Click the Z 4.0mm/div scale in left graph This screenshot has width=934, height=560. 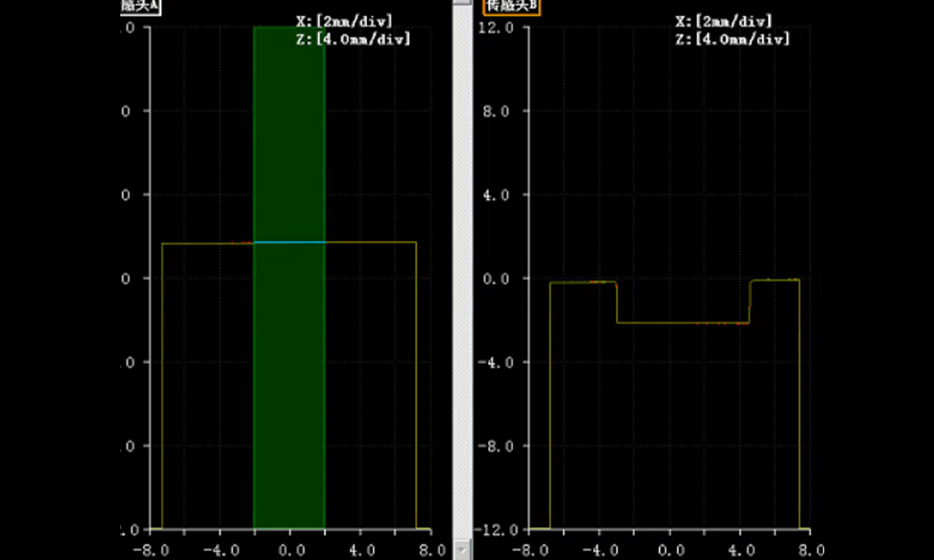353,39
